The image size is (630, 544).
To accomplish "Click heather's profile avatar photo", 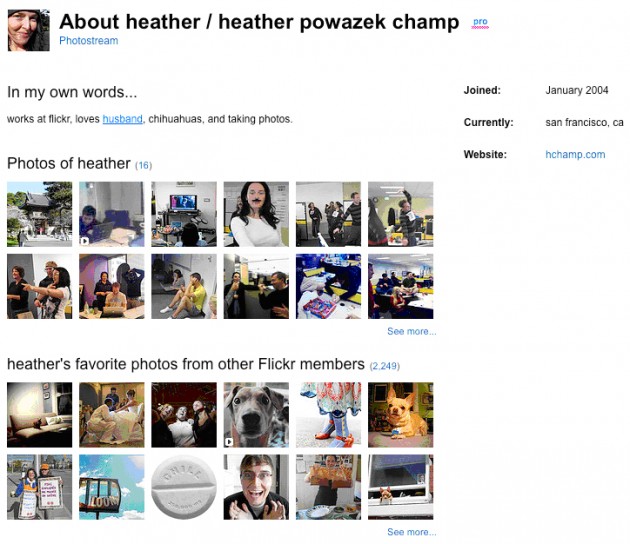I will [x=29, y=31].
